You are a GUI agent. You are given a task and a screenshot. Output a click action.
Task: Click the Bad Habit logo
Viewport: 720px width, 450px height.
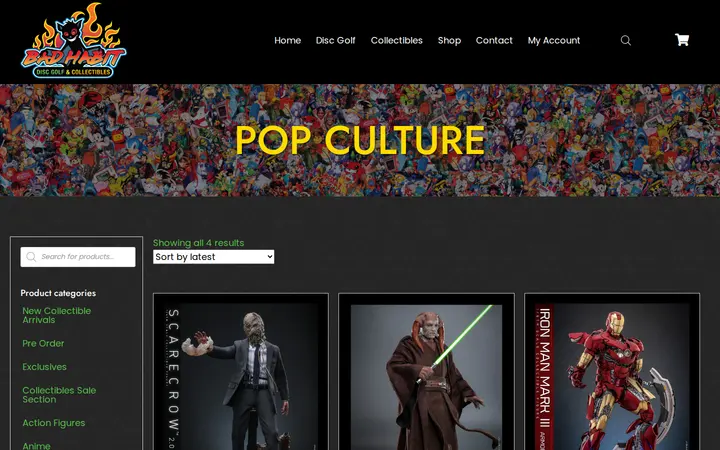pyautogui.click(x=73, y=41)
